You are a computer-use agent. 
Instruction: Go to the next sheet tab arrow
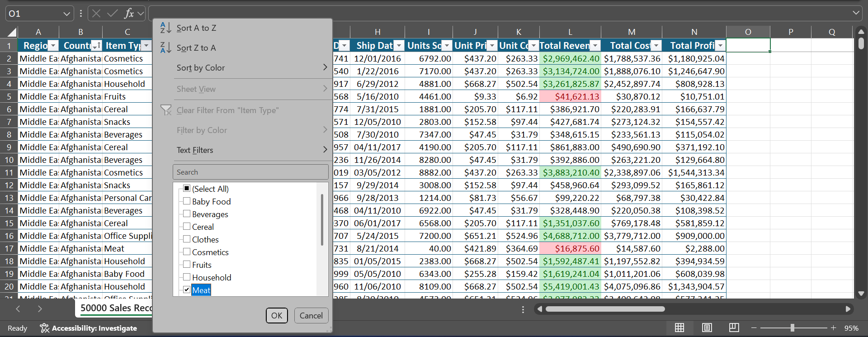pos(40,309)
